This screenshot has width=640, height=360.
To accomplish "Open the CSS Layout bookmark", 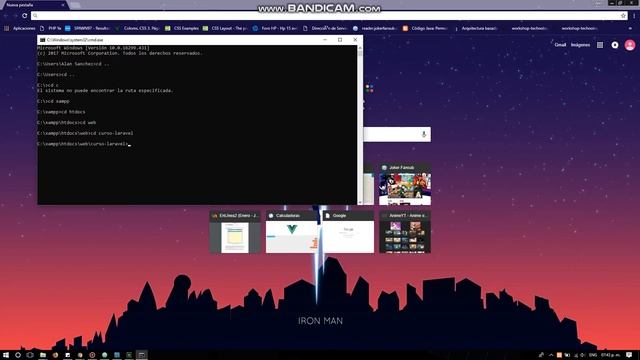I will [x=225, y=28].
